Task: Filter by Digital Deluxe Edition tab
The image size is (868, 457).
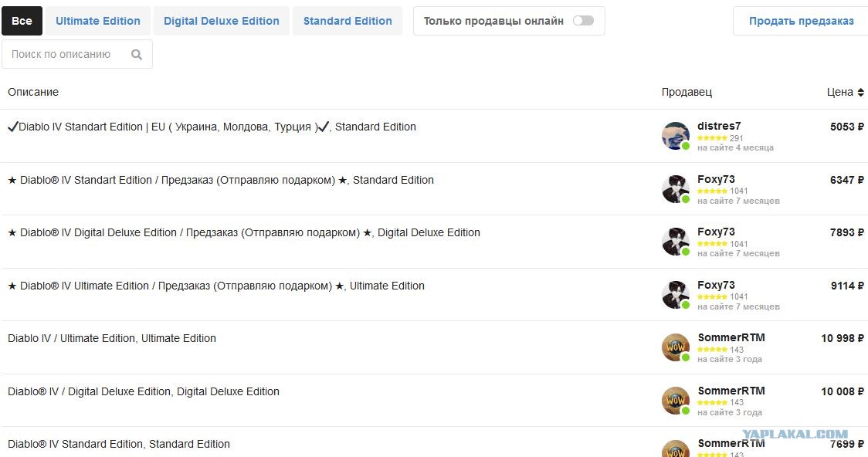Action: (222, 21)
